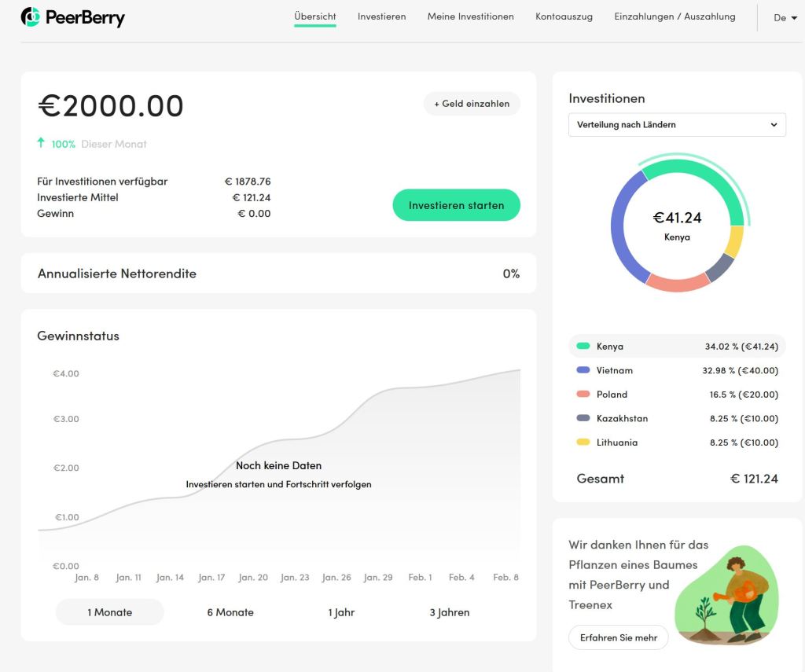The image size is (805, 672).
Task: Click Erfahren Sie mehr button
Action: coord(618,637)
